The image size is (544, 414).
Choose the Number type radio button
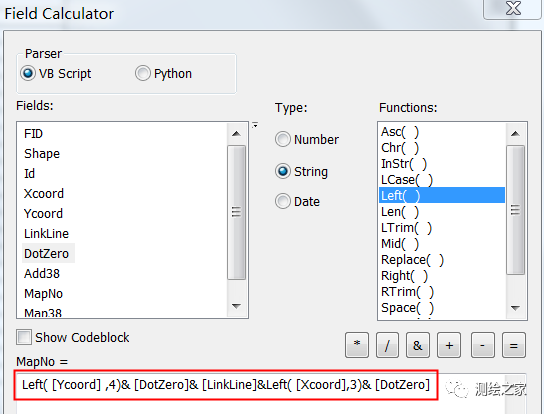283,140
